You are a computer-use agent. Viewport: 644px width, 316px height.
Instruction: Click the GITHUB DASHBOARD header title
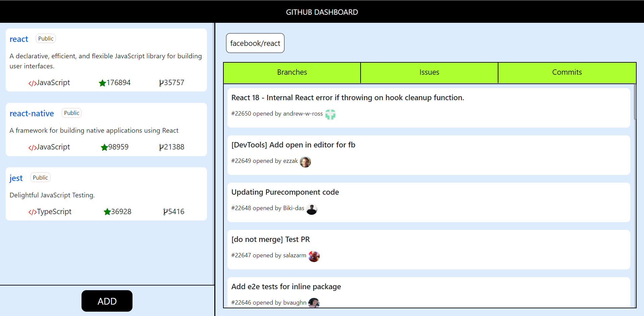tap(322, 12)
